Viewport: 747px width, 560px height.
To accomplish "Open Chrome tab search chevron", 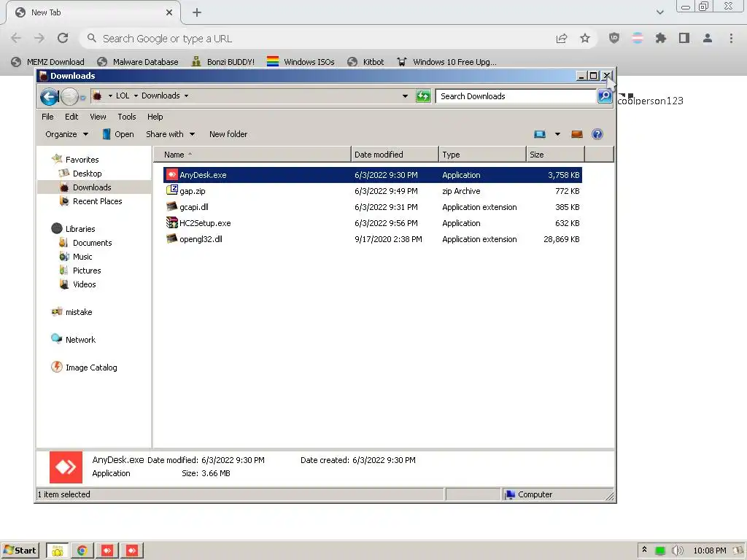I will (659, 12).
